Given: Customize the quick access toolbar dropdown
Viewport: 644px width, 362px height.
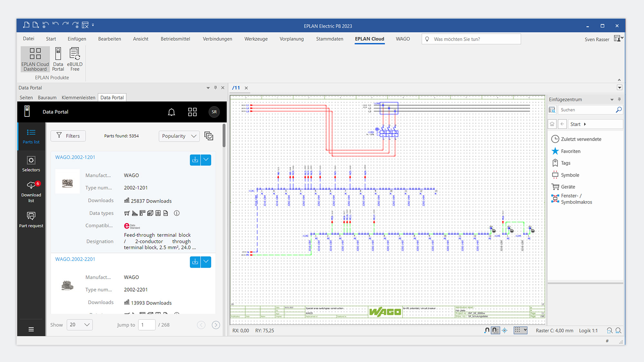Looking at the screenshot, I should pyautogui.click(x=93, y=25).
